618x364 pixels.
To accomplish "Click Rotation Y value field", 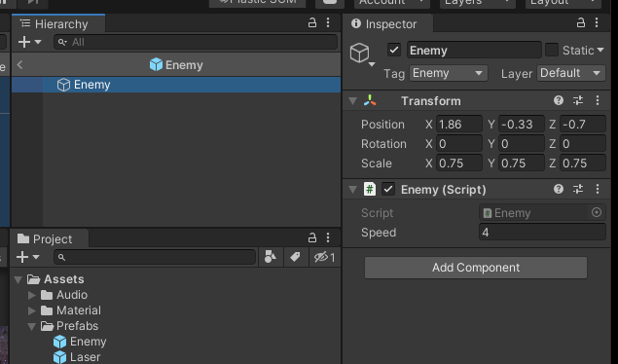I will coord(522,144).
